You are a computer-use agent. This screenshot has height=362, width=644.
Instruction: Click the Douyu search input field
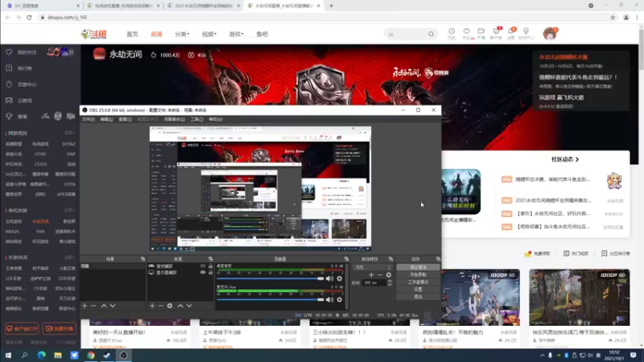(x=407, y=34)
